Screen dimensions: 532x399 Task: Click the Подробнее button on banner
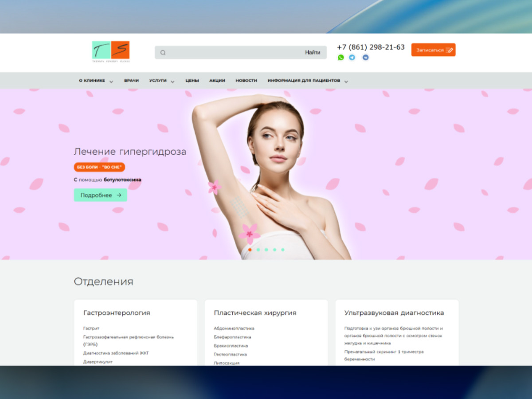tap(100, 195)
